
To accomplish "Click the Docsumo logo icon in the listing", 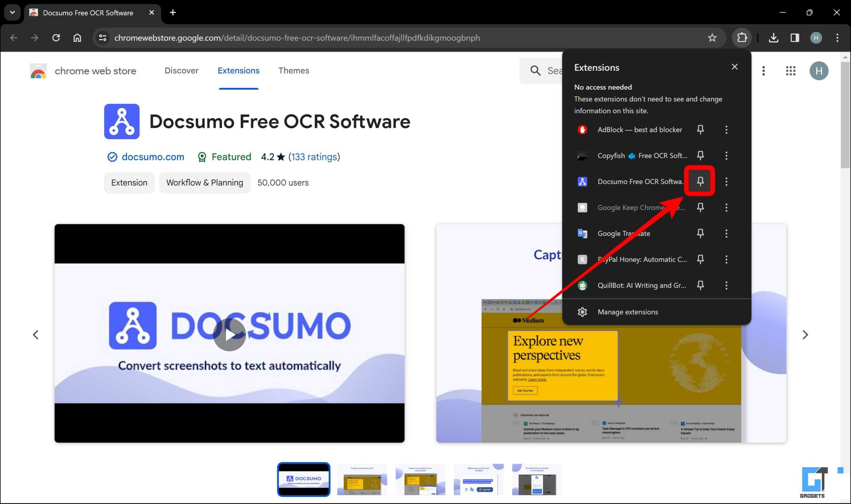I will pos(121,121).
